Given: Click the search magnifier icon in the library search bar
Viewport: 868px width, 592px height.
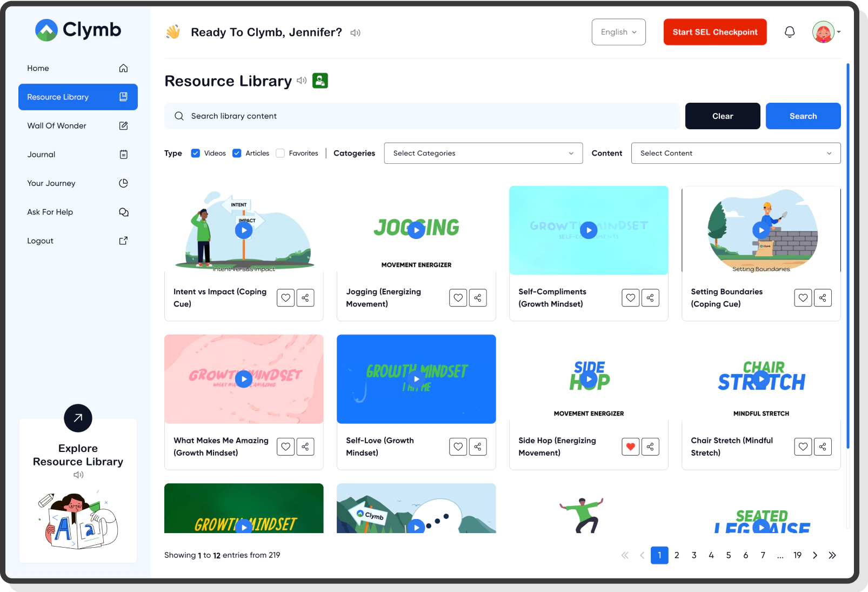Looking at the screenshot, I should (x=178, y=116).
